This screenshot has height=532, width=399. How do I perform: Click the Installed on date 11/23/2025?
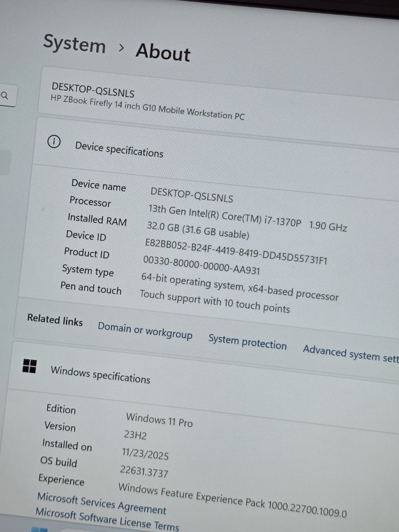coord(145,454)
